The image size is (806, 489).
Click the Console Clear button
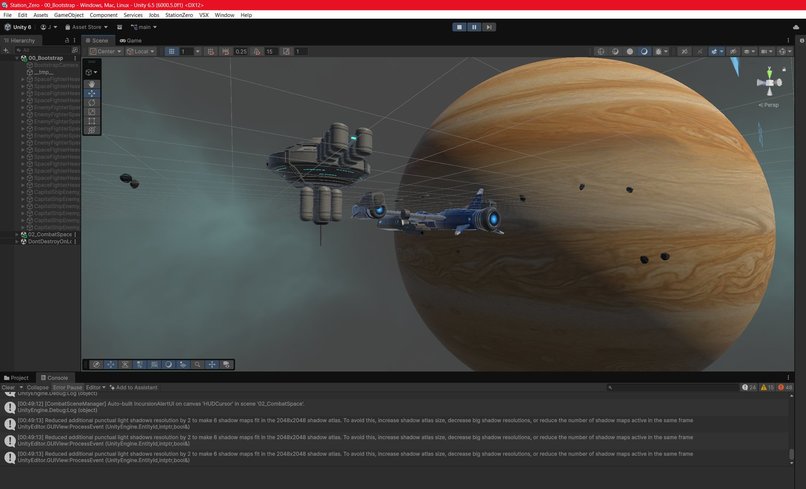pyautogui.click(x=8, y=387)
